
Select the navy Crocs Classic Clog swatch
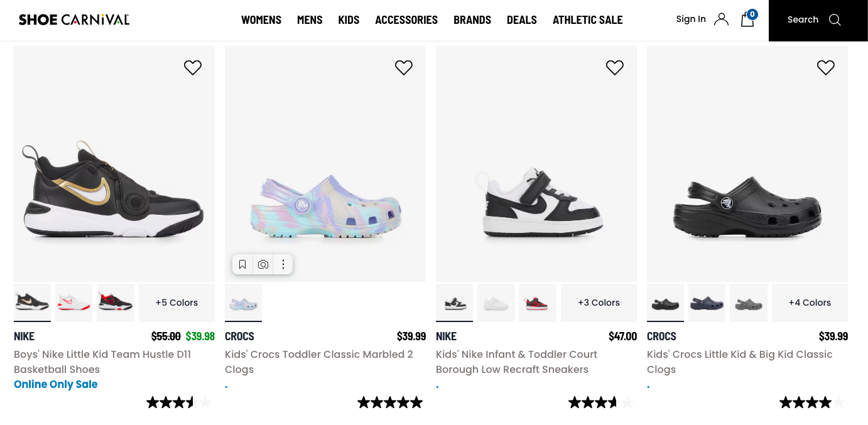click(707, 303)
